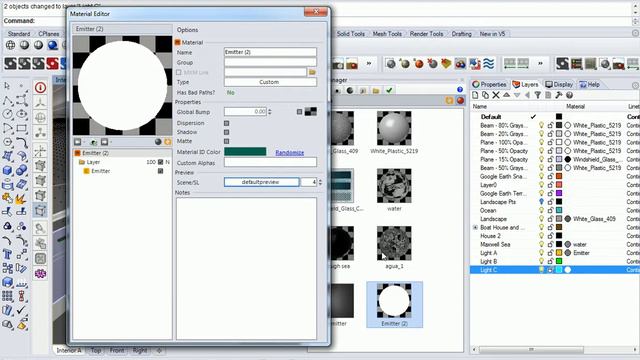Click the box solid tool in left toolbar
The height and width of the screenshot is (360, 640).
[x=7, y=170]
